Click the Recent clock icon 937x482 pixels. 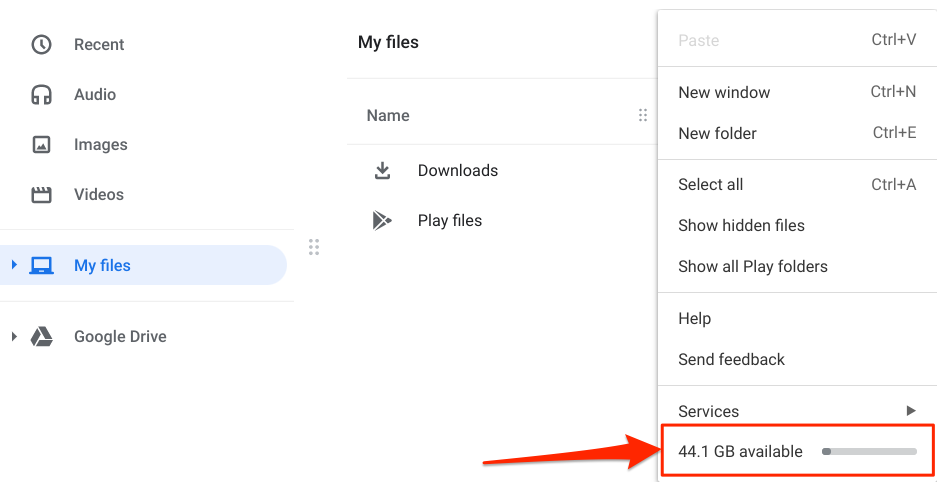tap(41, 45)
